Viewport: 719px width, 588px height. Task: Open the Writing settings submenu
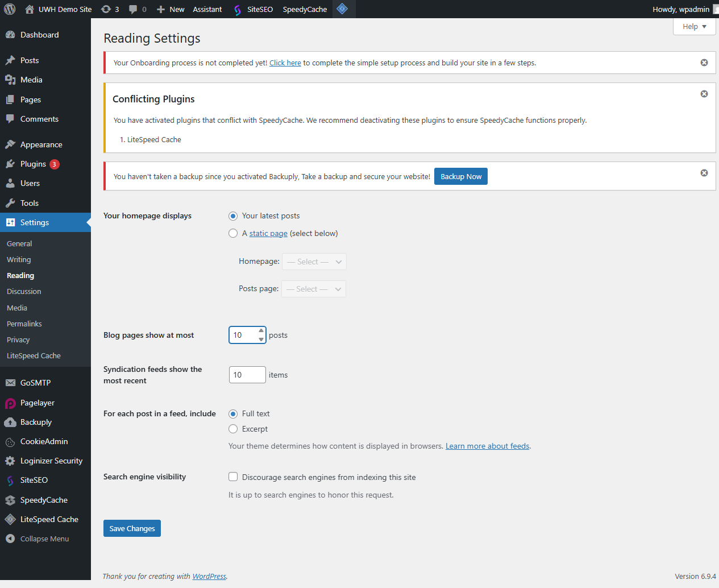19,259
